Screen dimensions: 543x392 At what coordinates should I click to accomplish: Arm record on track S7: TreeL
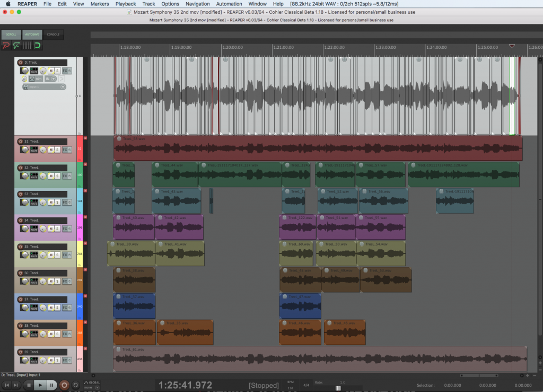(x=21, y=300)
